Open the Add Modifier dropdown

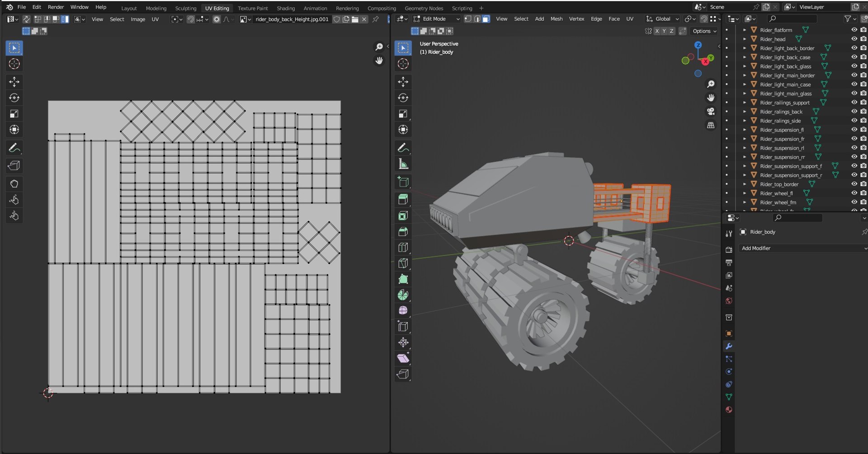[x=803, y=248]
